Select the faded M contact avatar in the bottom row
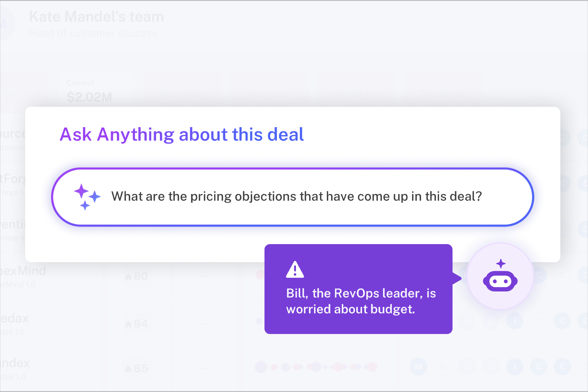Screen dimensions: 588x392 click(x=418, y=367)
